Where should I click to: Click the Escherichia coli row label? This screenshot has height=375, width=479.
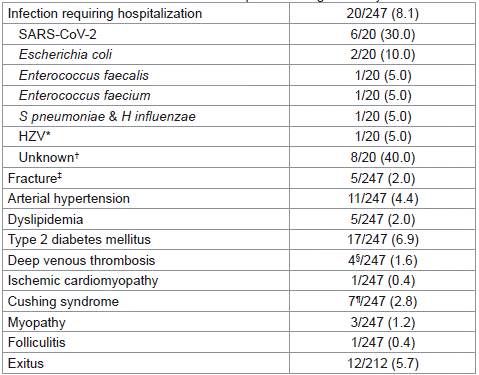[x=65, y=55]
